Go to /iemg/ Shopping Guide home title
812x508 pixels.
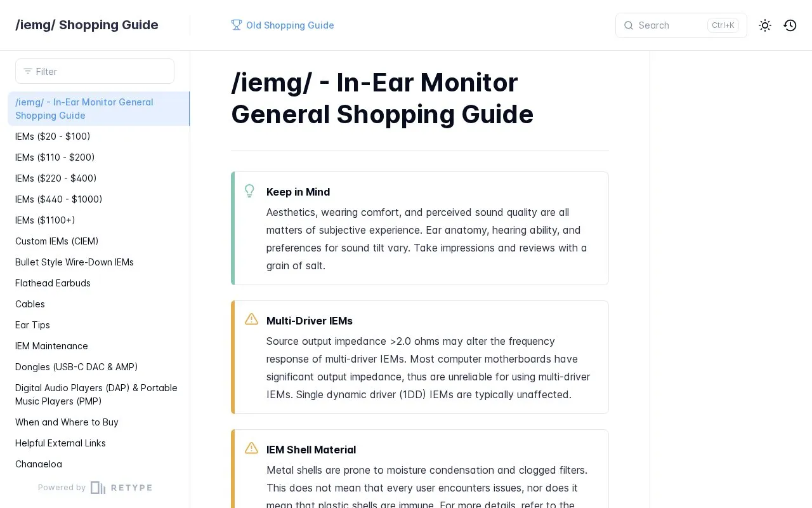(87, 25)
